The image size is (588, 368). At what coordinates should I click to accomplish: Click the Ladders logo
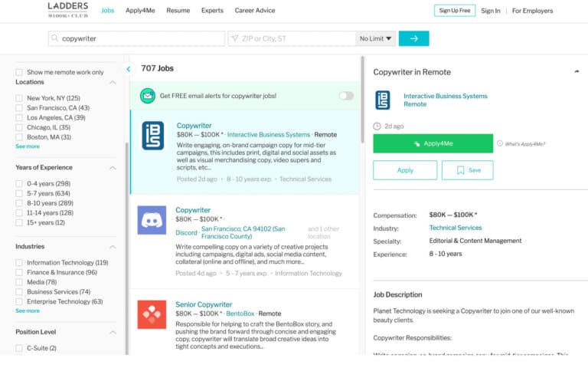tap(68, 10)
